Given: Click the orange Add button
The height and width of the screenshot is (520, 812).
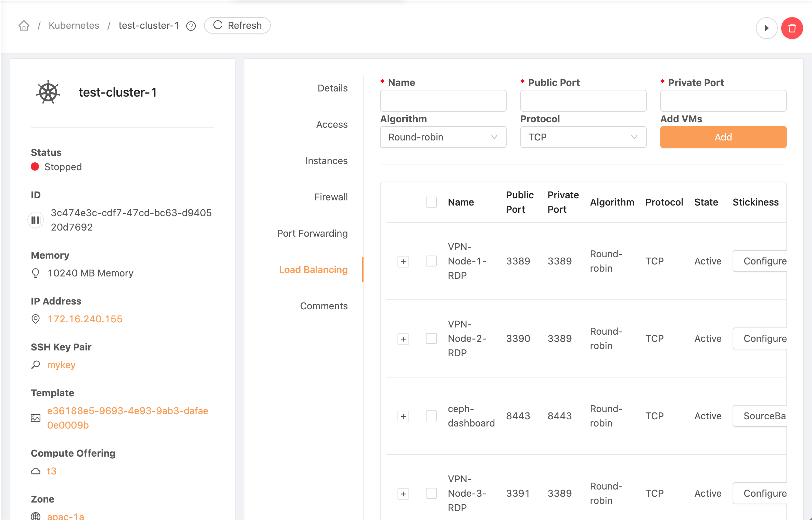Looking at the screenshot, I should (723, 137).
